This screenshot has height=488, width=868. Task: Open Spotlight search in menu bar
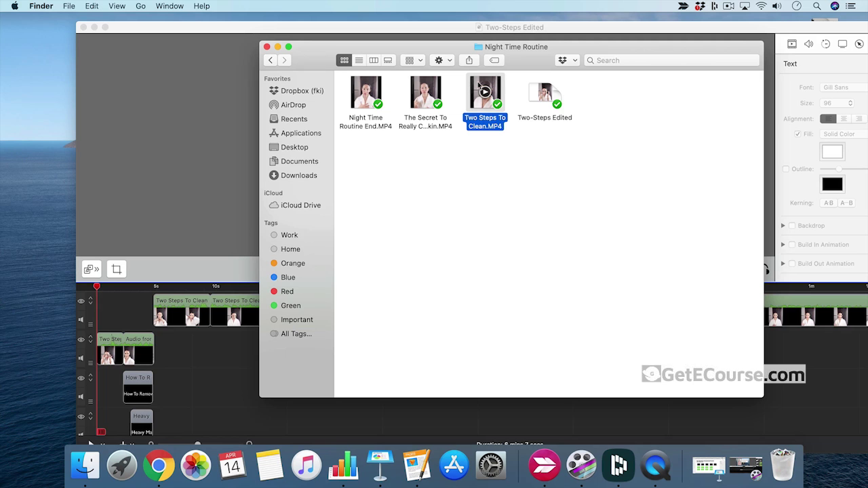click(x=816, y=6)
